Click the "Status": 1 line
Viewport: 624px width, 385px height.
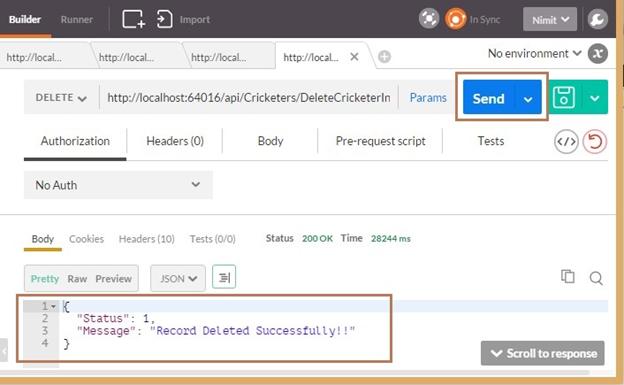(116, 319)
